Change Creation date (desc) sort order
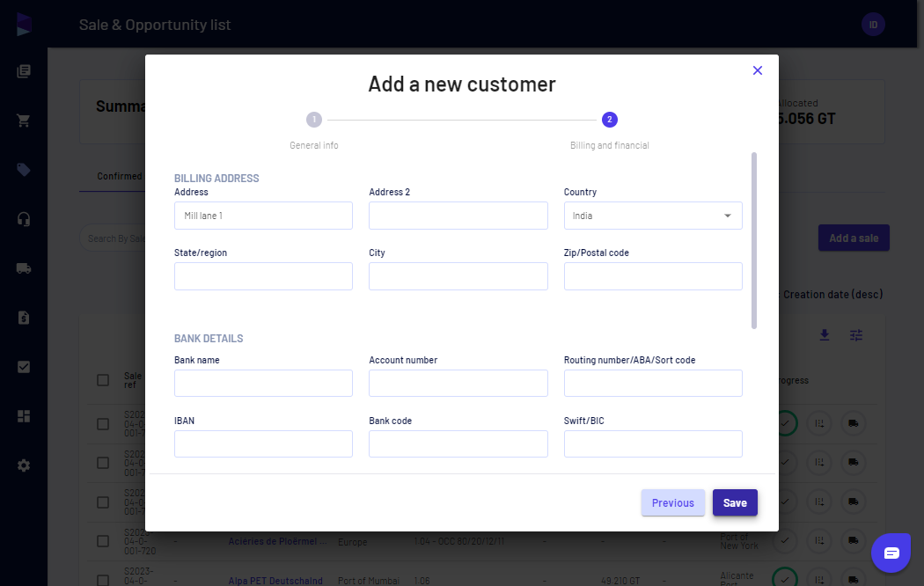The height and width of the screenshot is (586, 924). tap(832, 295)
